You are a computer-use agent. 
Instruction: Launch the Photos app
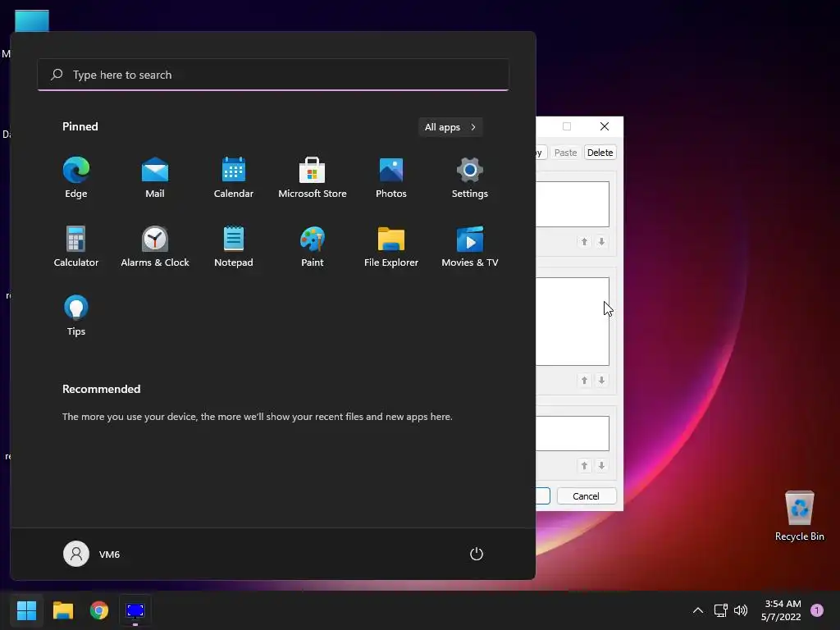[391, 177]
